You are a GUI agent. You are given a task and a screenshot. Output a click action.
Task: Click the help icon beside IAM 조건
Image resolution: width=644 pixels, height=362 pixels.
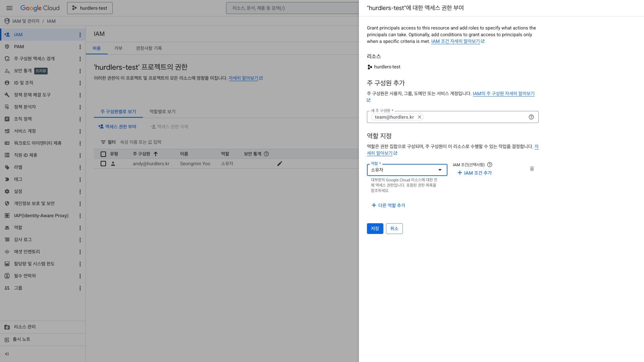pos(490,165)
